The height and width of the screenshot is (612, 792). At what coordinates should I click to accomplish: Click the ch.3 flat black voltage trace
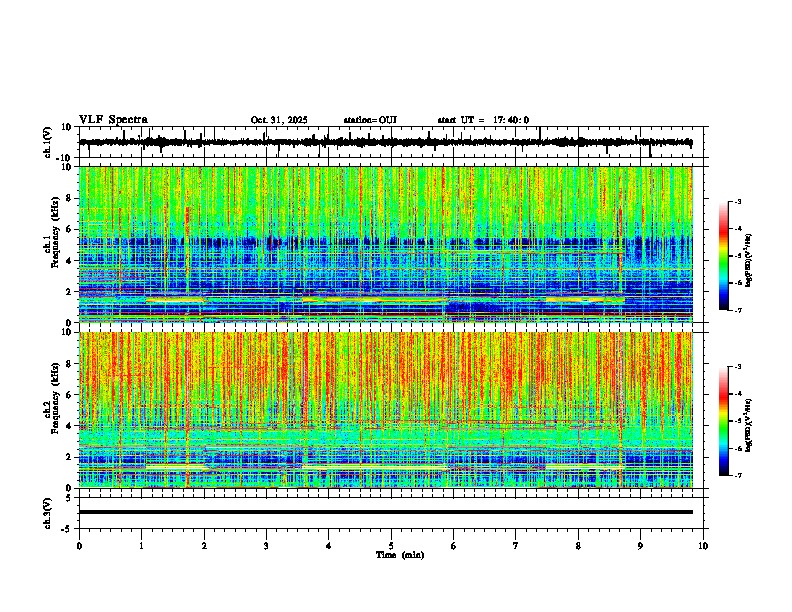[x=386, y=512]
